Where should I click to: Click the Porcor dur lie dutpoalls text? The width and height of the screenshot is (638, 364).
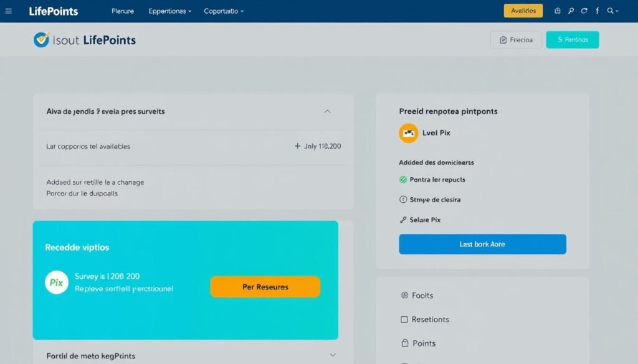[82, 194]
